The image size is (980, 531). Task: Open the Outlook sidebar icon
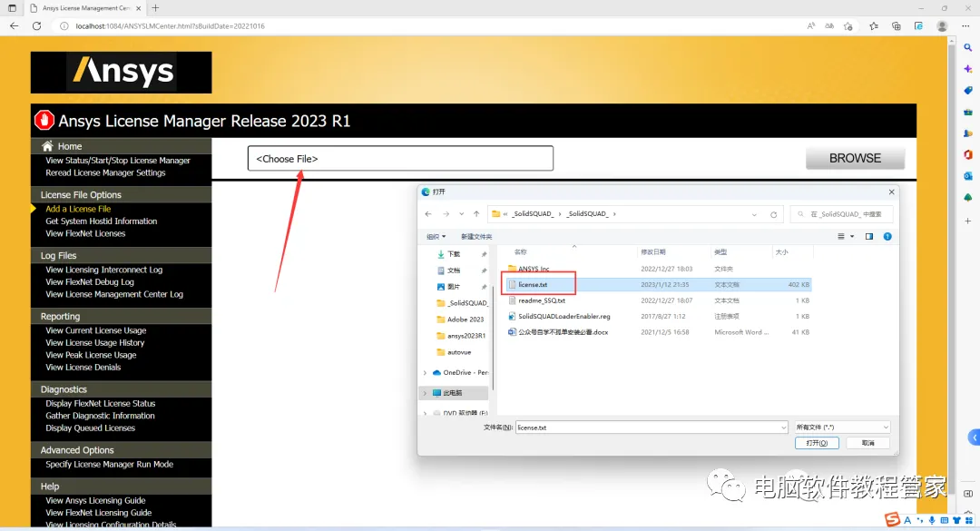968,176
